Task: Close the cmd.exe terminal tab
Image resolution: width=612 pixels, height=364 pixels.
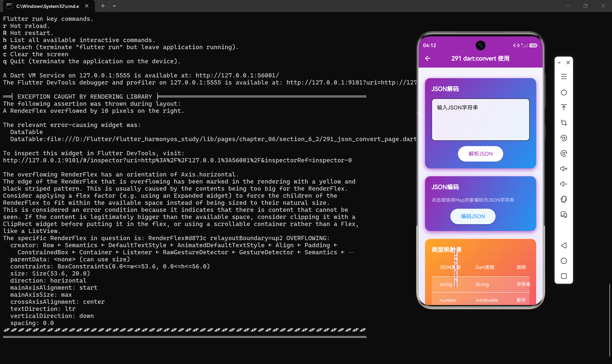Action: pyautogui.click(x=87, y=6)
